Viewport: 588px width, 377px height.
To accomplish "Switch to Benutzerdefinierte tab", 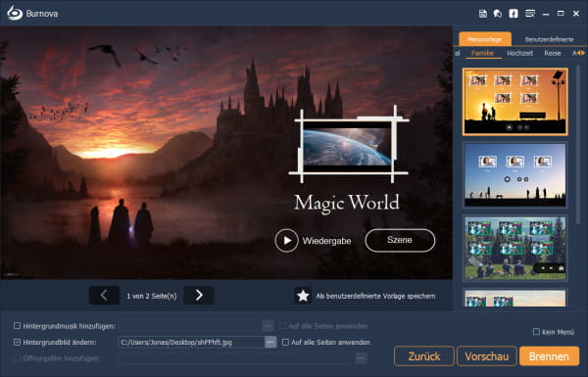I will (x=549, y=39).
